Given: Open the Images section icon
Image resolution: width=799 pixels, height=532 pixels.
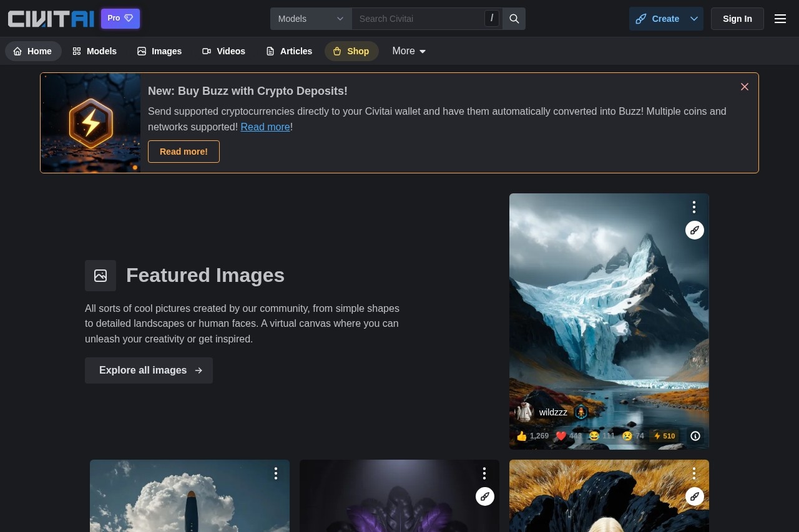Looking at the screenshot, I should pyautogui.click(x=142, y=51).
